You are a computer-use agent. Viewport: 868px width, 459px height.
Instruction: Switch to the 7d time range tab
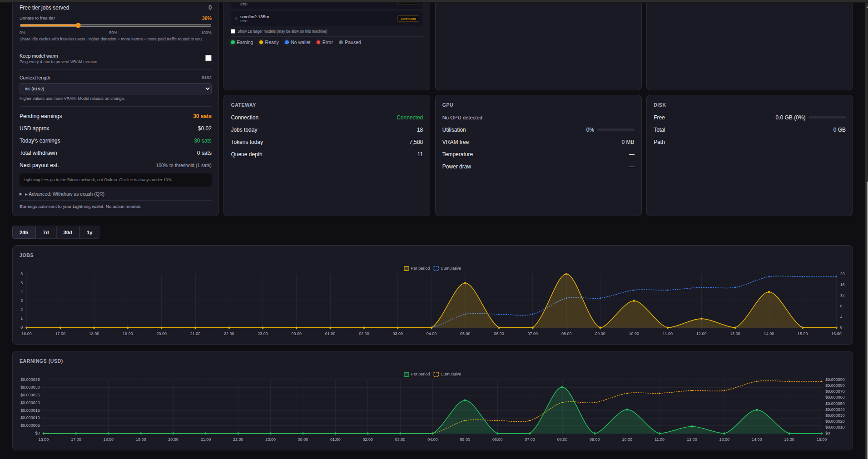(45, 232)
